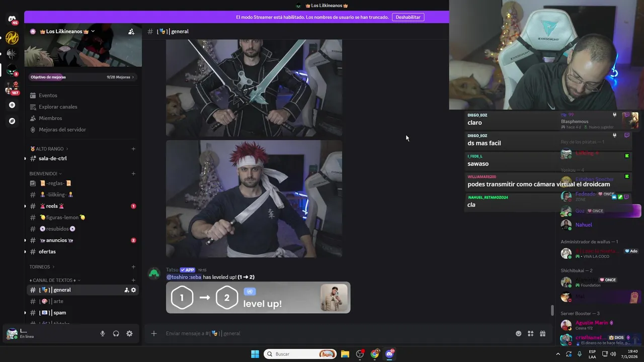Click the Windows Start button
The width and height of the screenshot is (644, 362).
click(255, 354)
